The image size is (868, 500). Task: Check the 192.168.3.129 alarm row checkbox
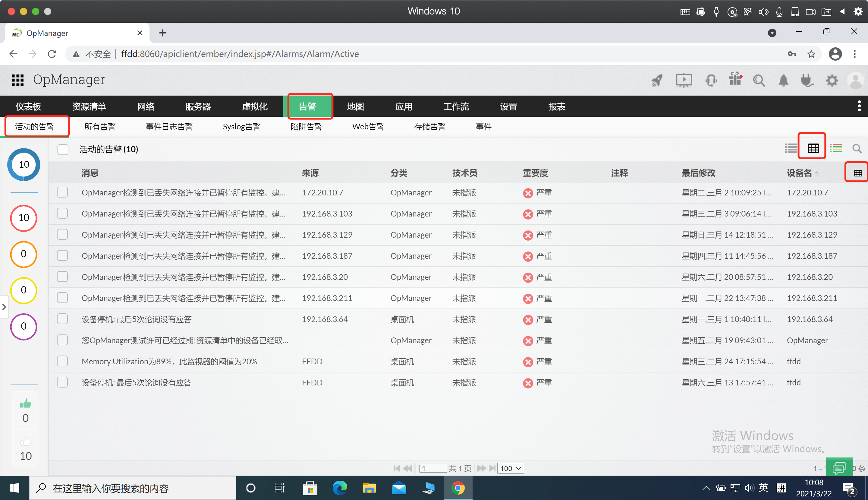62,235
